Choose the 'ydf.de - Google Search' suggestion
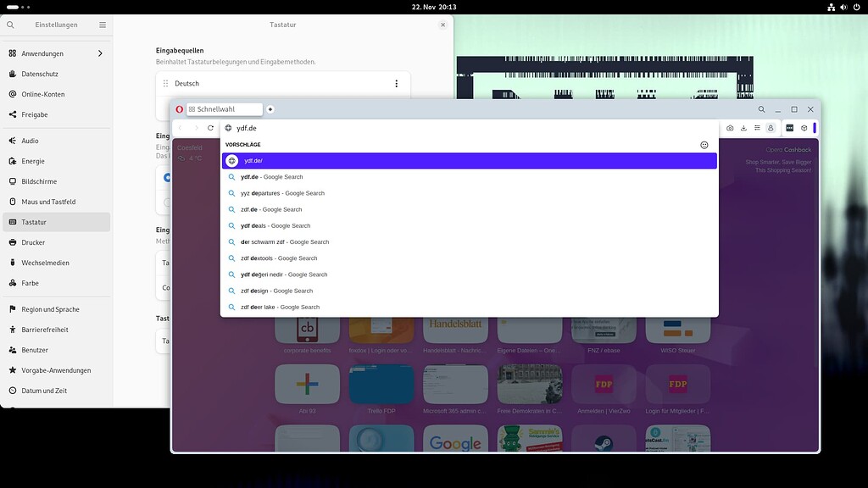The height and width of the screenshot is (488, 868). (x=470, y=177)
